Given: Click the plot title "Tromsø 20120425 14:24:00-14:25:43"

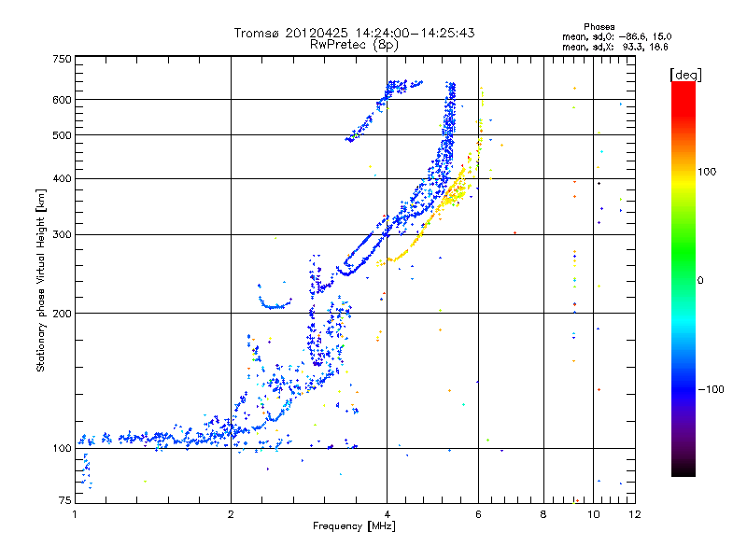Looking at the screenshot, I should click(354, 33).
